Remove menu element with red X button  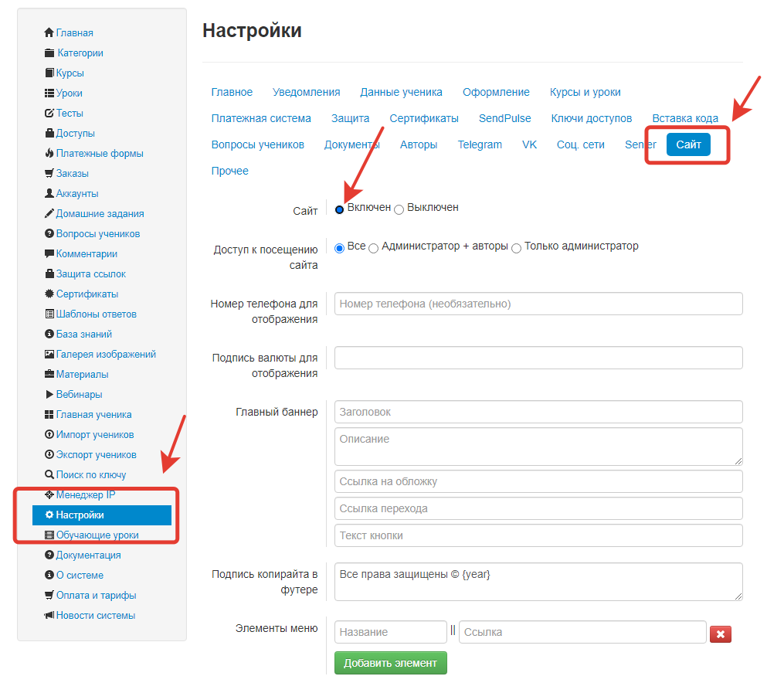(720, 634)
